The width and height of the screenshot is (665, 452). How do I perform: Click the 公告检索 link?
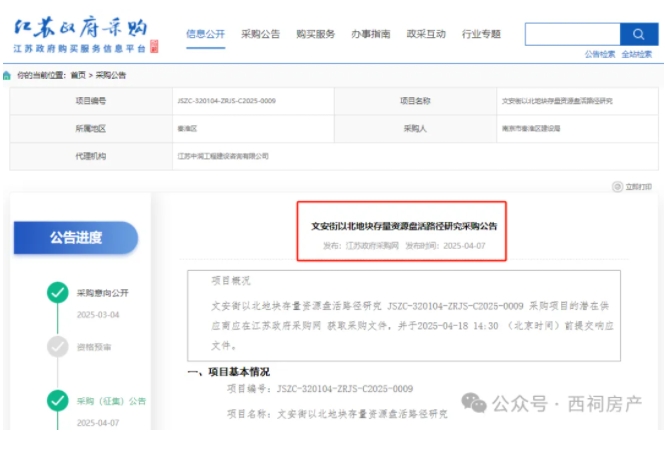(x=600, y=54)
